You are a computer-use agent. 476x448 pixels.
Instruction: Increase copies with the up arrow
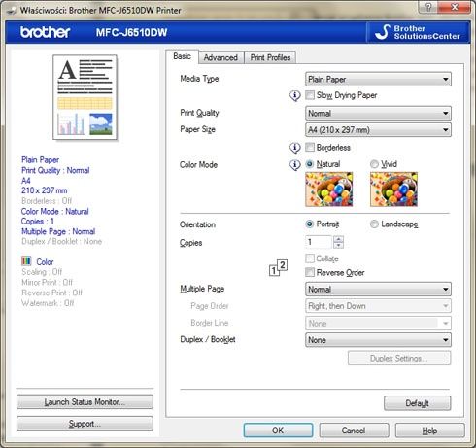(x=338, y=239)
